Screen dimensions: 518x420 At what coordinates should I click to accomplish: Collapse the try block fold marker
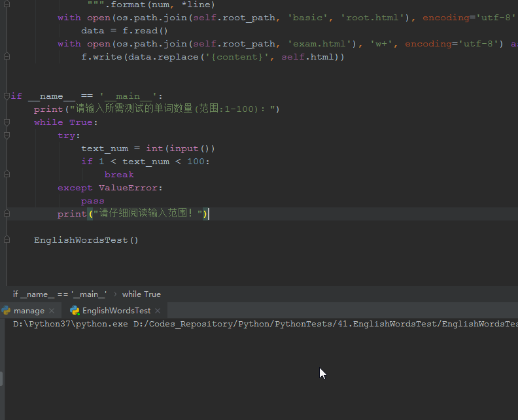tap(7, 135)
